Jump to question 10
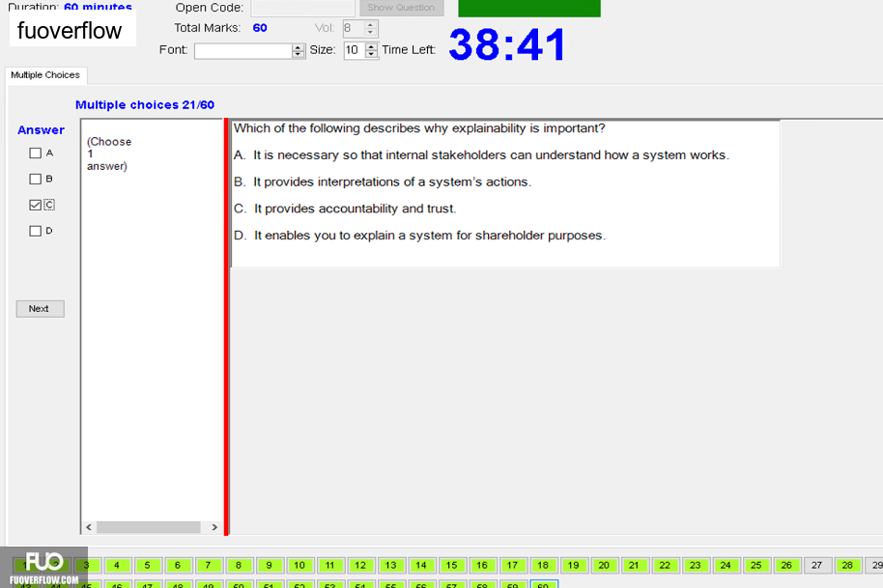 pos(299,565)
